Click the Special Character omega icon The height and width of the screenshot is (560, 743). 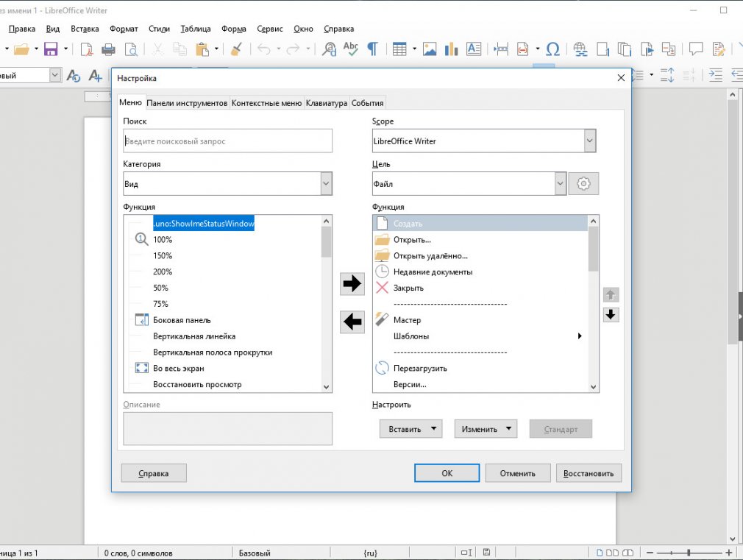click(x=552, y=49)
